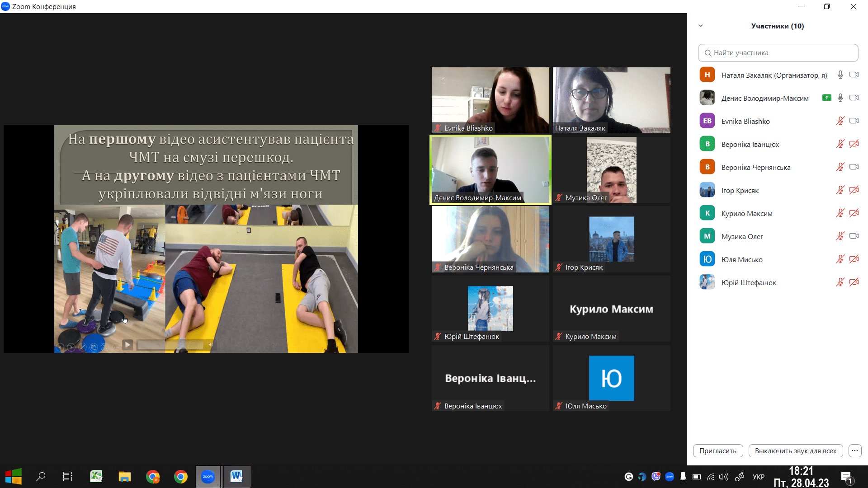The image size is (868, 488).
Task: Click screen-share indicator next to Денис Володимир-Максим
Action: pyautogui.click(x=826, y=98)
